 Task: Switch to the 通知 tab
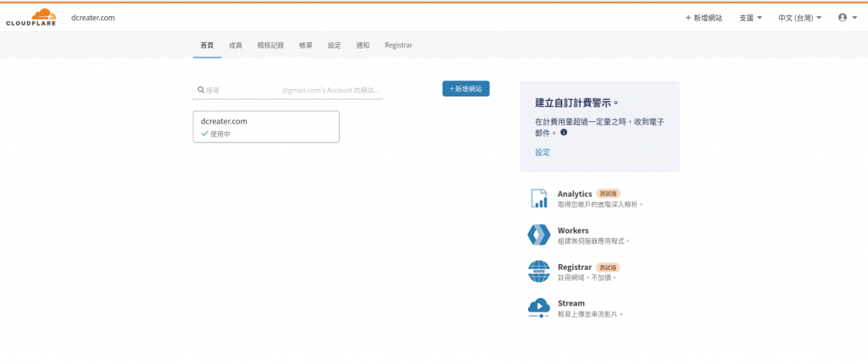click(x=363, y=46)
